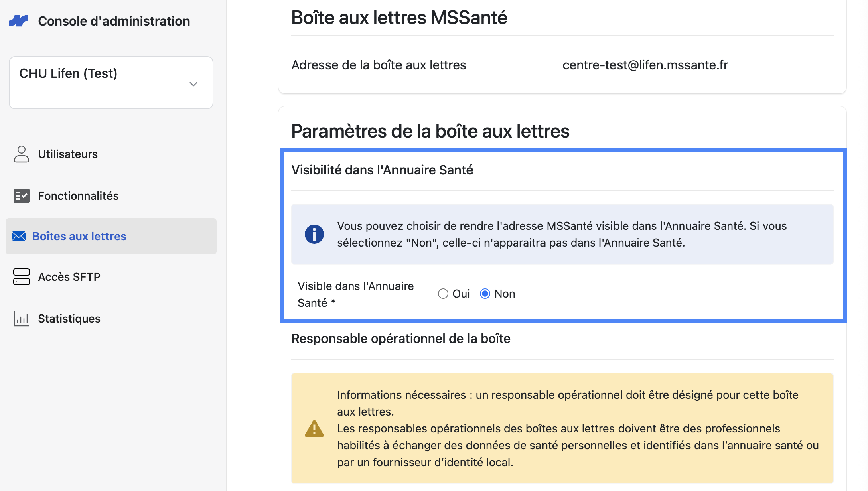
Task: Click the Lifen logo icon
Action: pos(18,21)
